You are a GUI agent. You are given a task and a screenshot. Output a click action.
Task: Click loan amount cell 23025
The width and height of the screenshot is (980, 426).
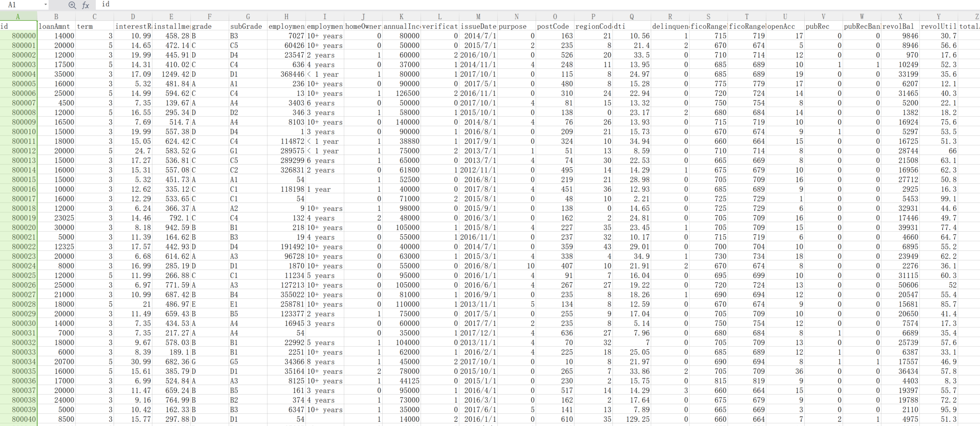tap(56, 218)
